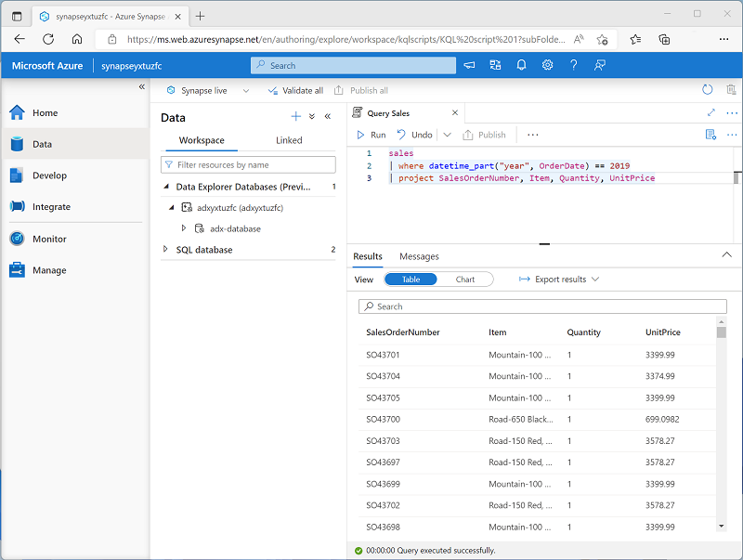Screen dimensions: 743x560
Task: Click the Microsoft Azure logo text
Action: coord(47,66)
